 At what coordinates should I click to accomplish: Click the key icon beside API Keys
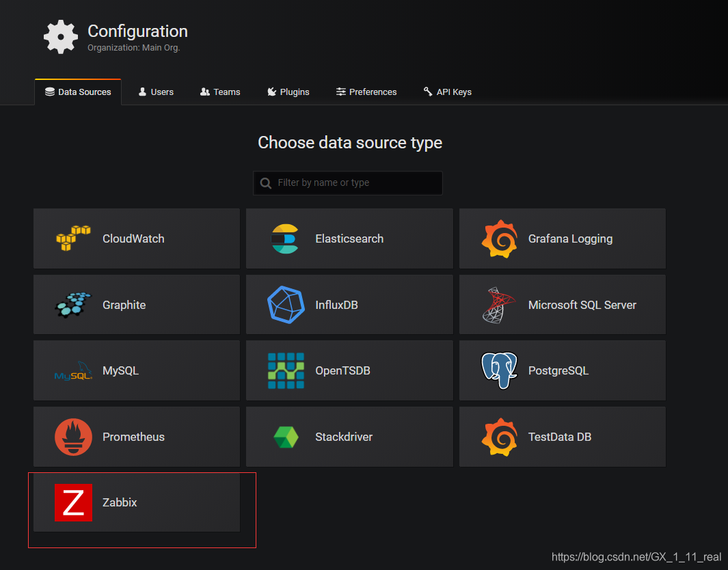tap(428, 91)
